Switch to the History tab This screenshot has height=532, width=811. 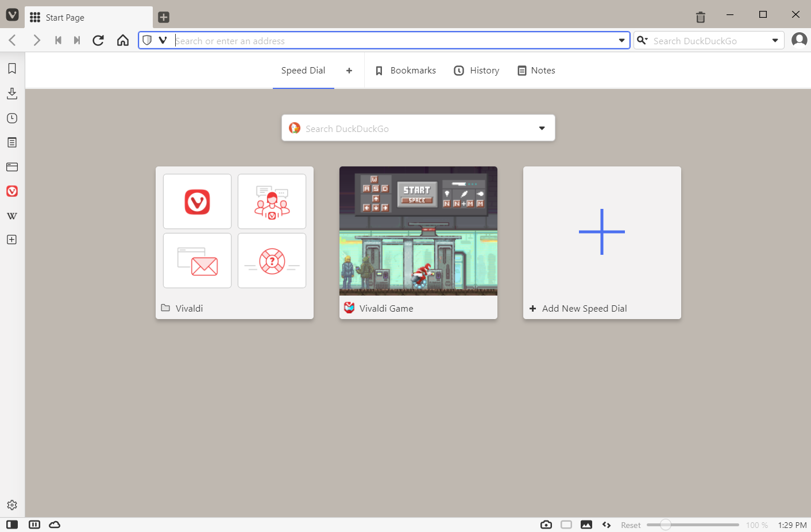[477, 71]
